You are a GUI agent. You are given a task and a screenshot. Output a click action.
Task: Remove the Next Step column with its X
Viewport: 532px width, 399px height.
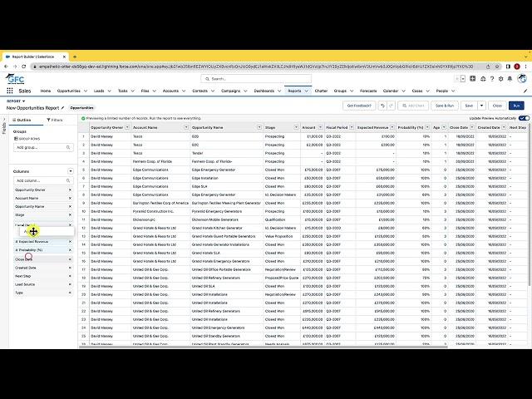coord(70,276)
